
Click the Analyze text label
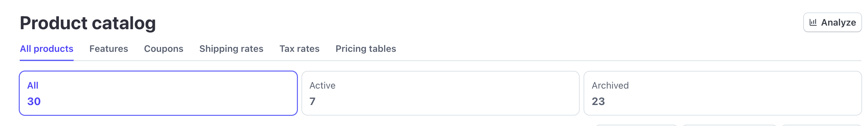pyautogui.click(x=838, y=23)
